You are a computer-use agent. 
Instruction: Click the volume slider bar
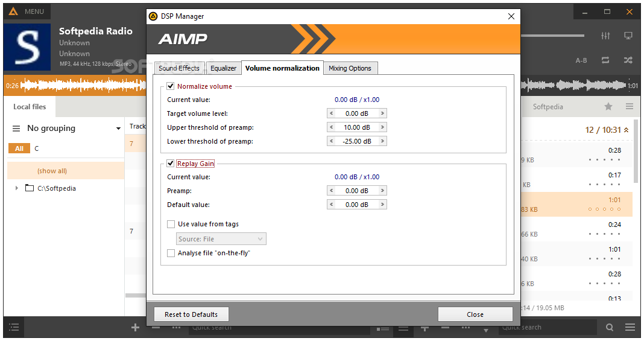[552, 36]
